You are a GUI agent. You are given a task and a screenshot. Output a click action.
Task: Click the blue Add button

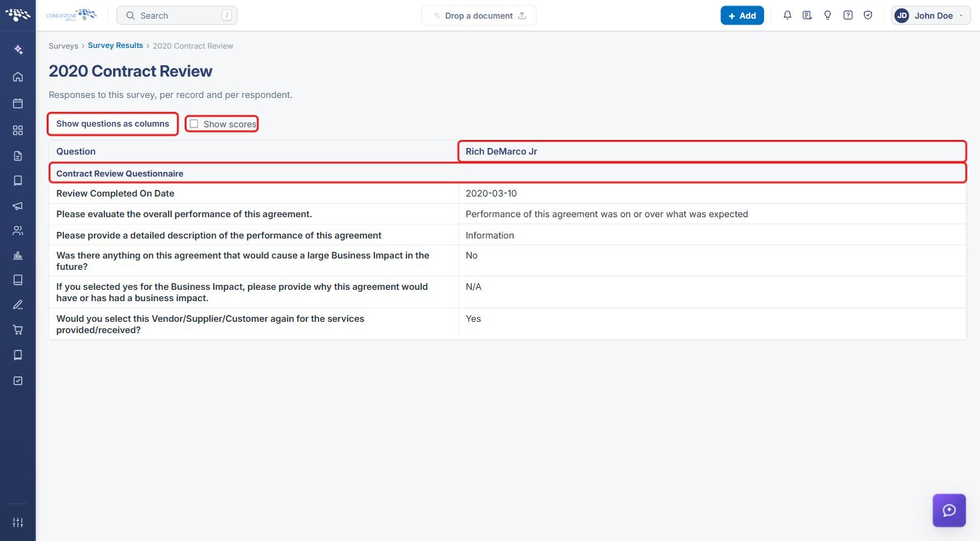pos(742,15)
